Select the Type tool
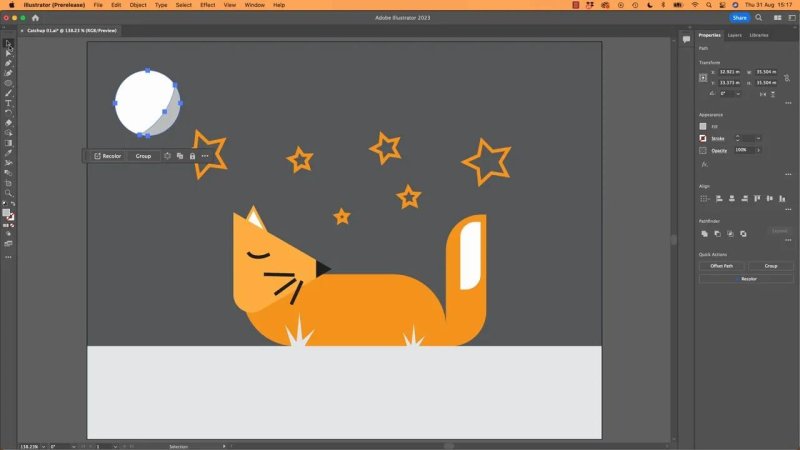800x450 pixels. pos(8,104)
